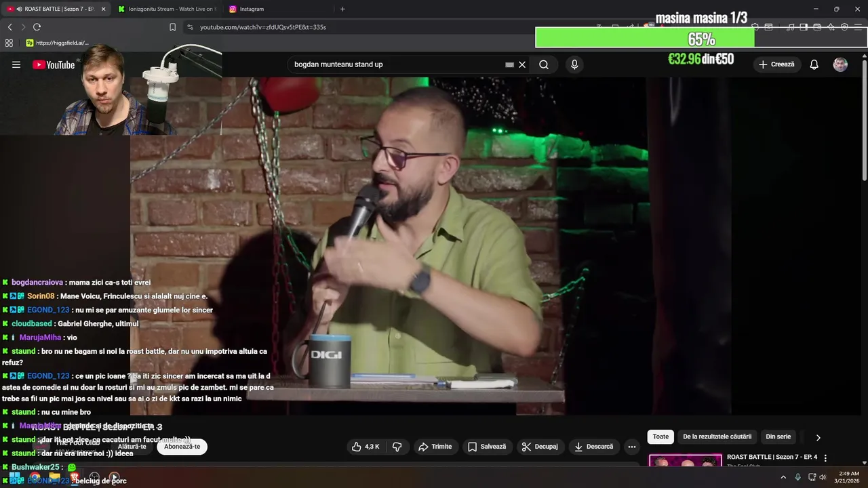Viewport: 868px width, 488px height.
Task: View site information icon in address bar
Action: pos(190,27)
